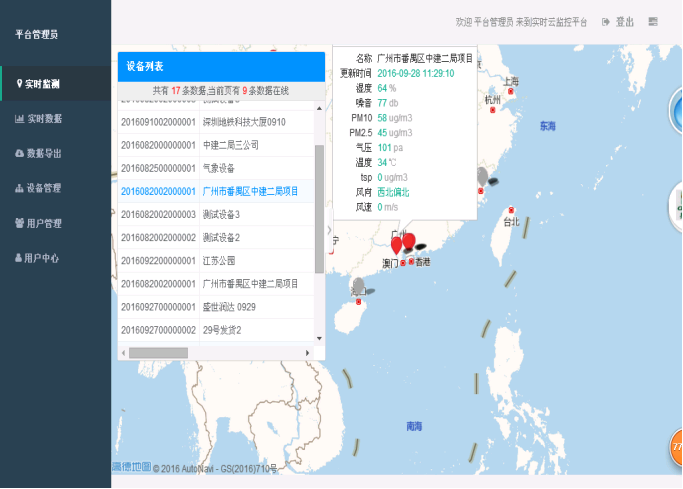Image resolution: width=683 pixels, height=489 pixels.
Task: Click the 高德地图 logo link
Action: coord(131,467)
